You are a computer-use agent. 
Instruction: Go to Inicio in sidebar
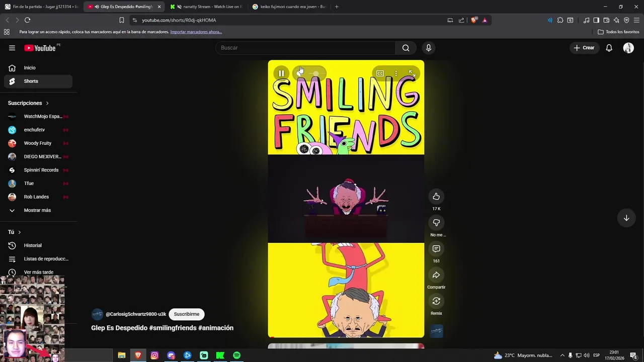38,68
